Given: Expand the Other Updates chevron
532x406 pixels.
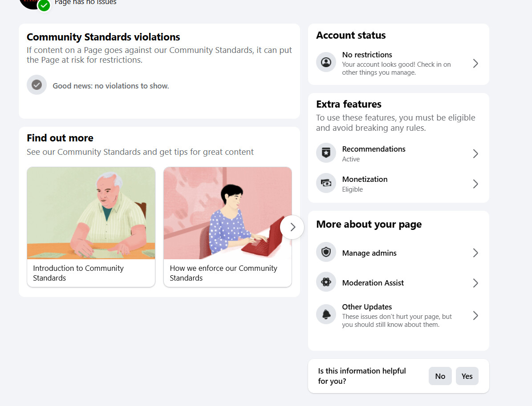Looking at the screenshot, I should 475,316.
